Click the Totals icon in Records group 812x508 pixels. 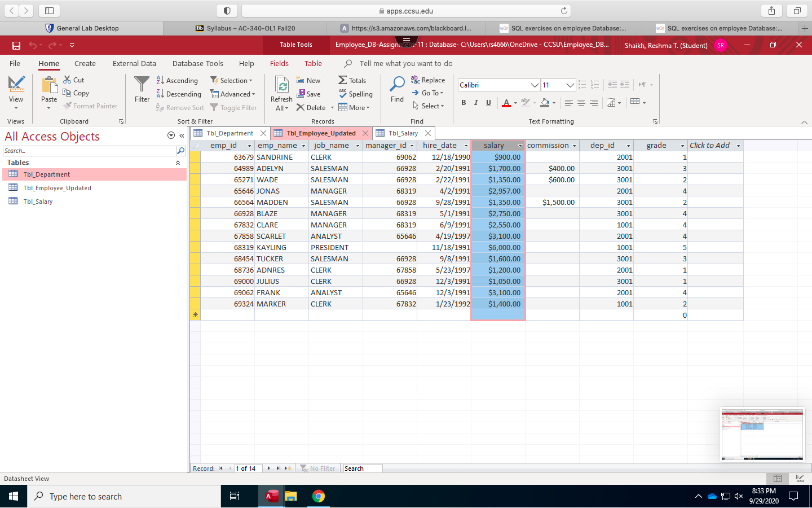(x=352, y=80)
